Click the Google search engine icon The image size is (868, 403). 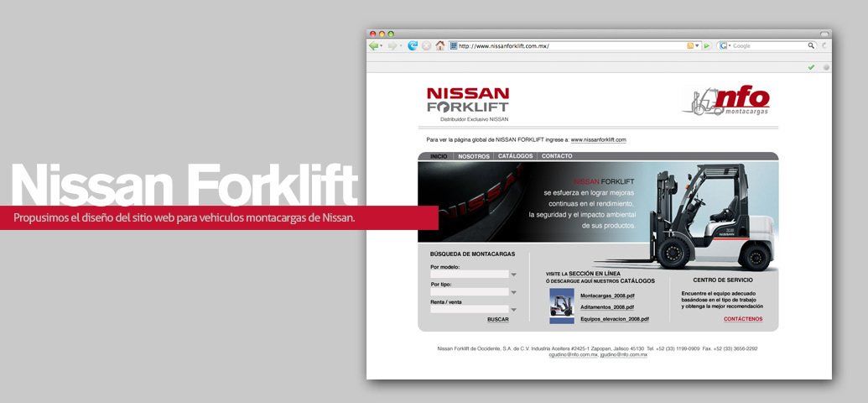[x=723, y=46]
